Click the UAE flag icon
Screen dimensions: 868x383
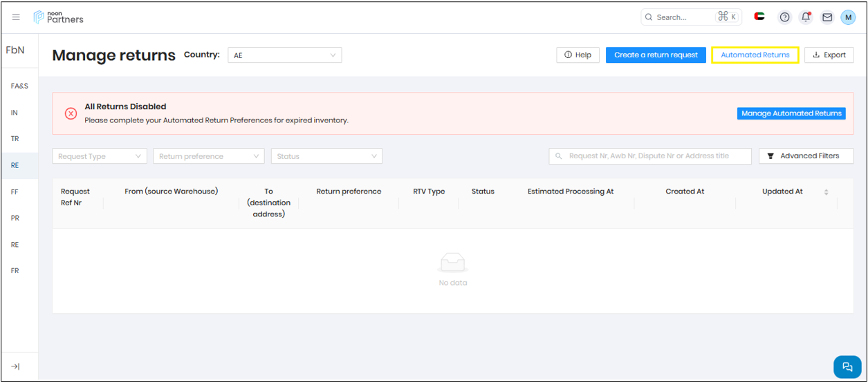click(759, 17)
